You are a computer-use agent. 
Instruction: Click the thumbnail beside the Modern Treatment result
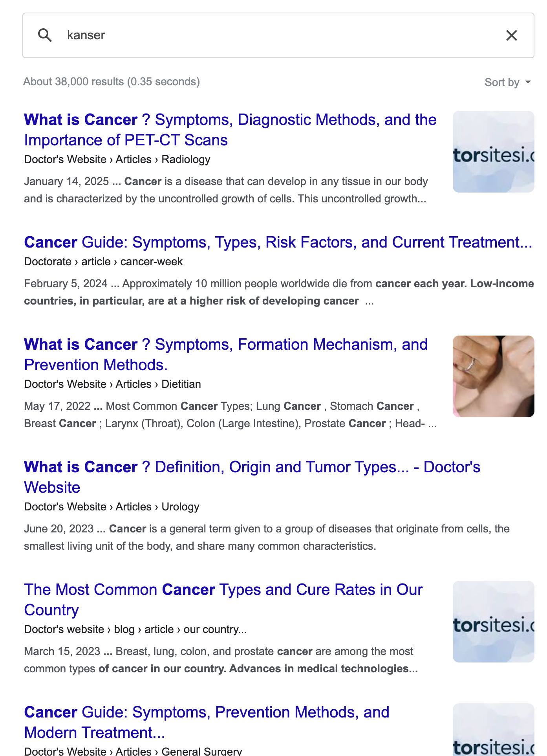[x=493, y=730]
